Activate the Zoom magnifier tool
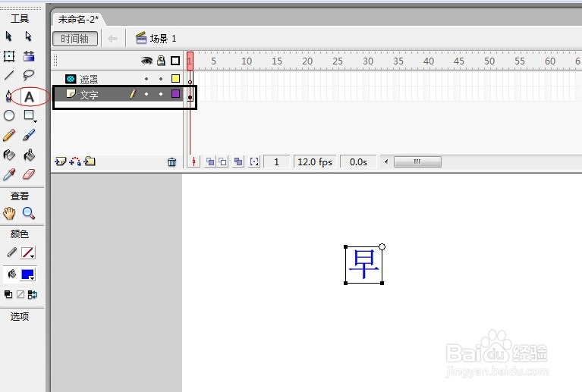The height and width of the screenshot is (392, 582). [29, 213]
